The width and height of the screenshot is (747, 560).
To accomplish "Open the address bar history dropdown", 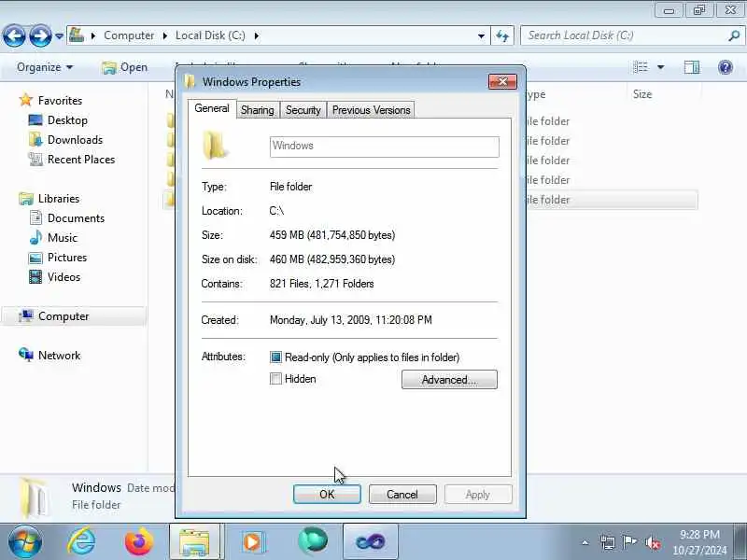I will 481,35.
